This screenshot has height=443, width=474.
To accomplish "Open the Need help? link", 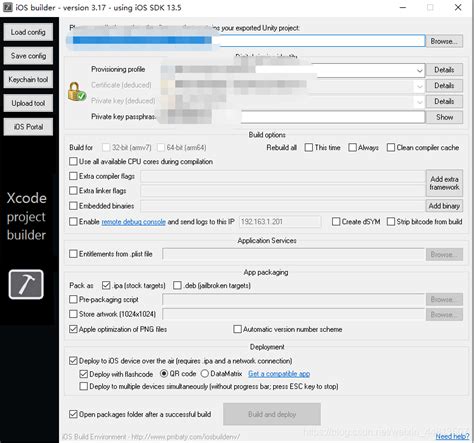I will coord(452,436).
